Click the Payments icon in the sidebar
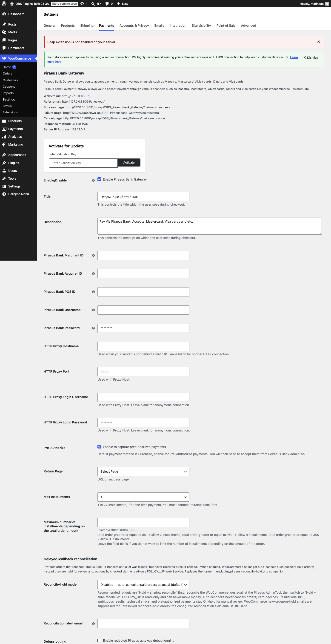 click(4, 129)
